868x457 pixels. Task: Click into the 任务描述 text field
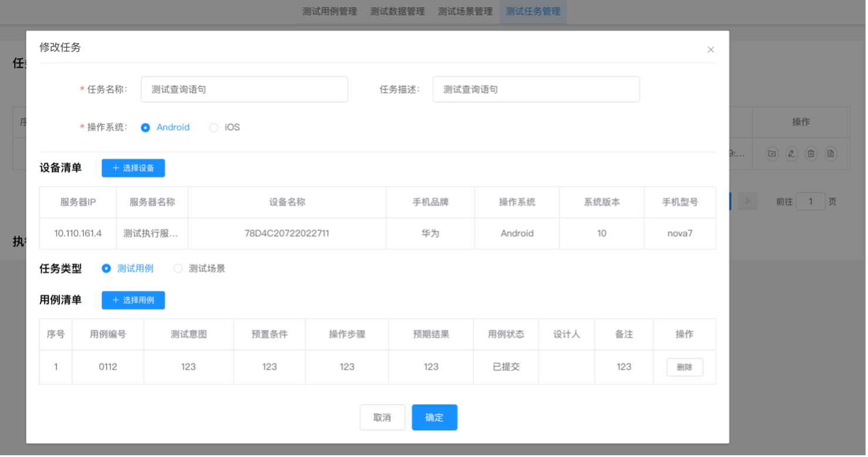tap(536, 90)
